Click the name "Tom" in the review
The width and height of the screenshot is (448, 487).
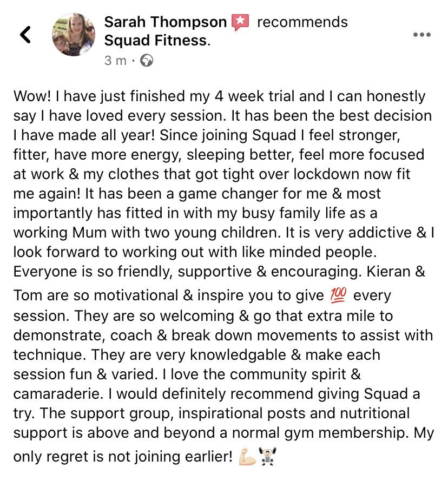point(28,297)
